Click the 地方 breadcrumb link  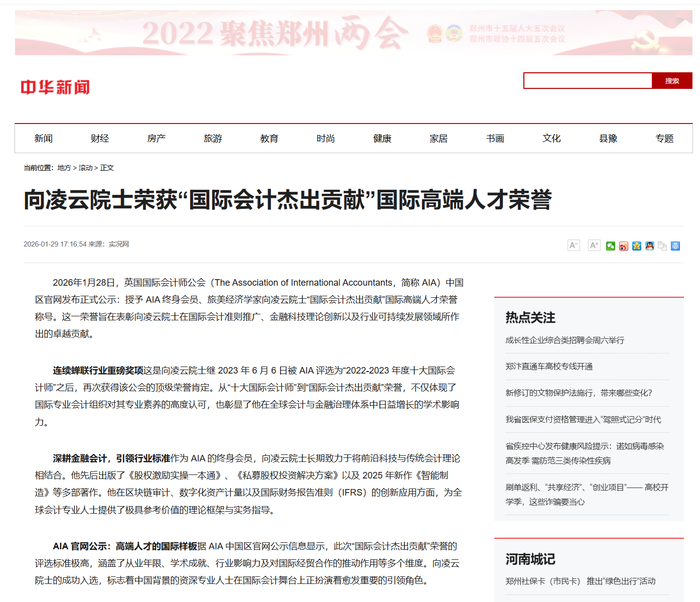(x=64, y=168)
